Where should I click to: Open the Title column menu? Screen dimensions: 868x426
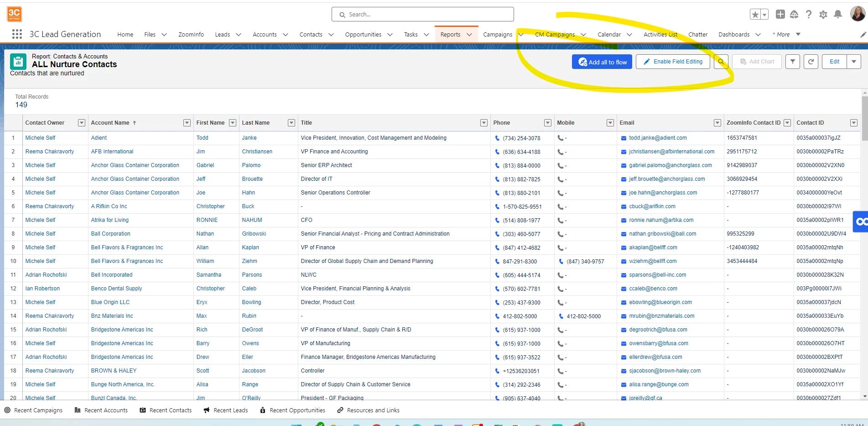[x=484, y=123]
